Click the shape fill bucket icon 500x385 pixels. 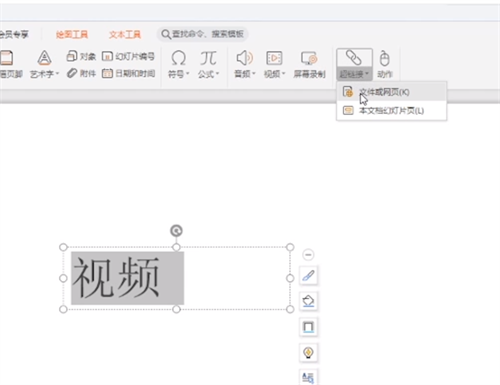308,301
